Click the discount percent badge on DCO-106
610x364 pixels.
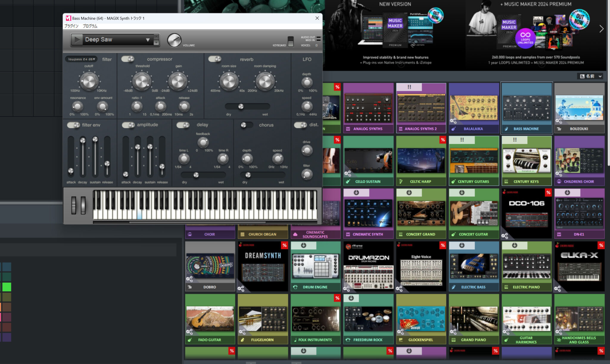coord(548,193)
